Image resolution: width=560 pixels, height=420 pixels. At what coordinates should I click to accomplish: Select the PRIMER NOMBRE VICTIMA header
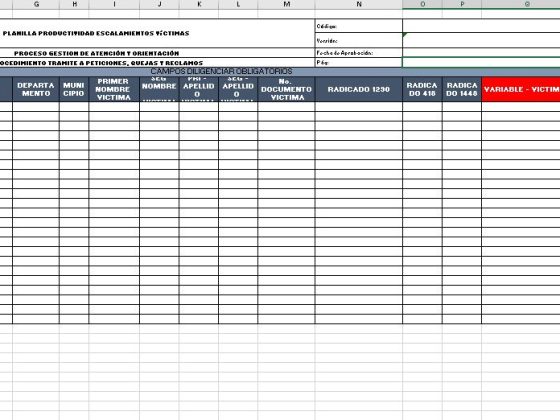[114, 89]
